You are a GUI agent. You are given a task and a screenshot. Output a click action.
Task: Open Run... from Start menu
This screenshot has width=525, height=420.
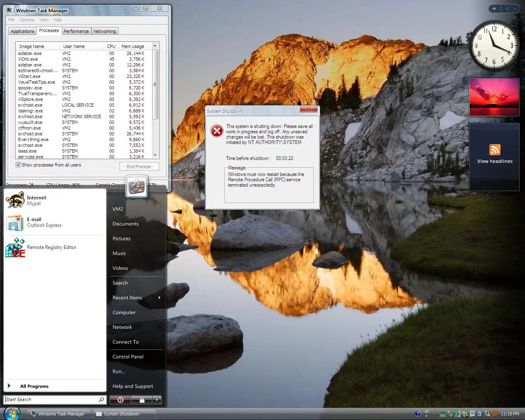pyautogui.click(x=119, y=372)
